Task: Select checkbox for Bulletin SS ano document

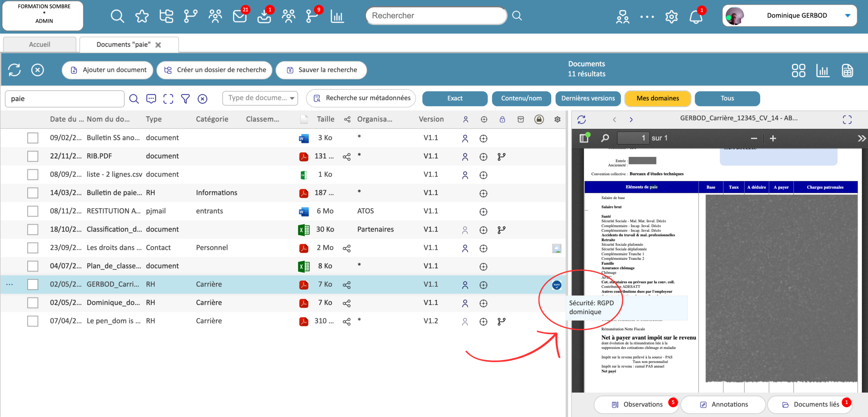Action: pos(33,138)
